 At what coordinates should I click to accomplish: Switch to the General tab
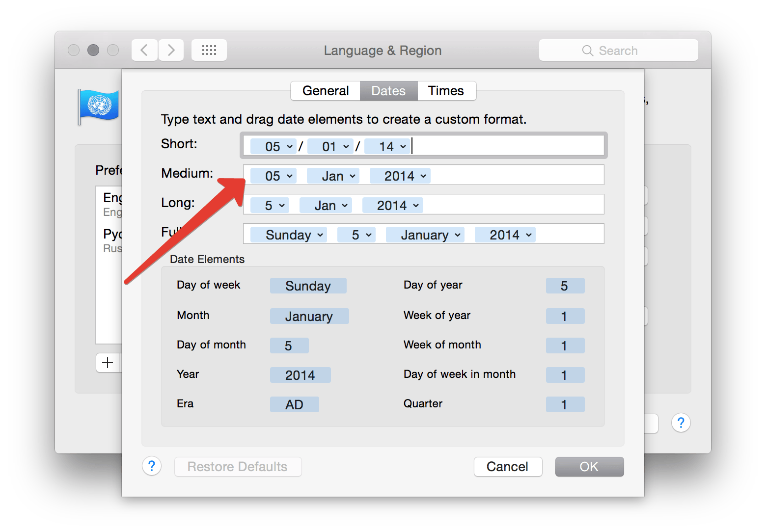pyautogui.click(x=325, y=91)
